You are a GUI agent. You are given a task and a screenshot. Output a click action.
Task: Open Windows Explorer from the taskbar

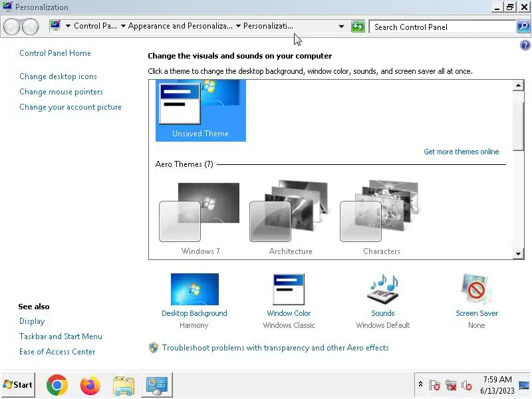pos(124,386)
